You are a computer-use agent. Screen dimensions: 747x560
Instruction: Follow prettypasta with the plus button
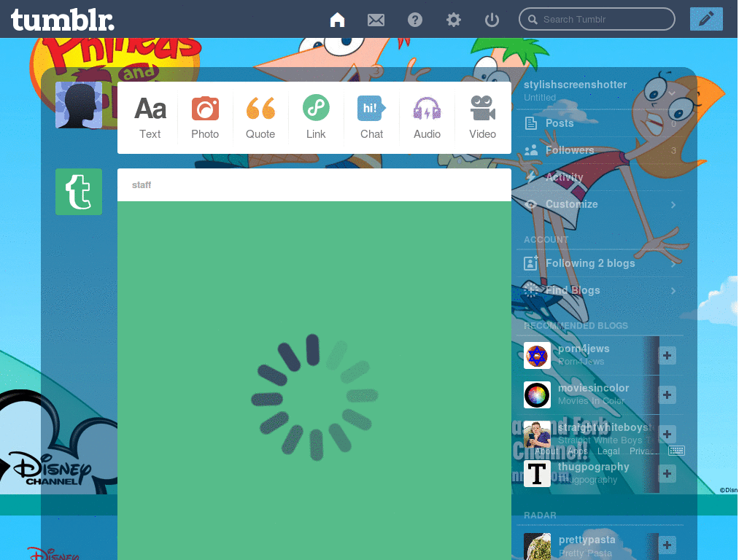[667, 545]
